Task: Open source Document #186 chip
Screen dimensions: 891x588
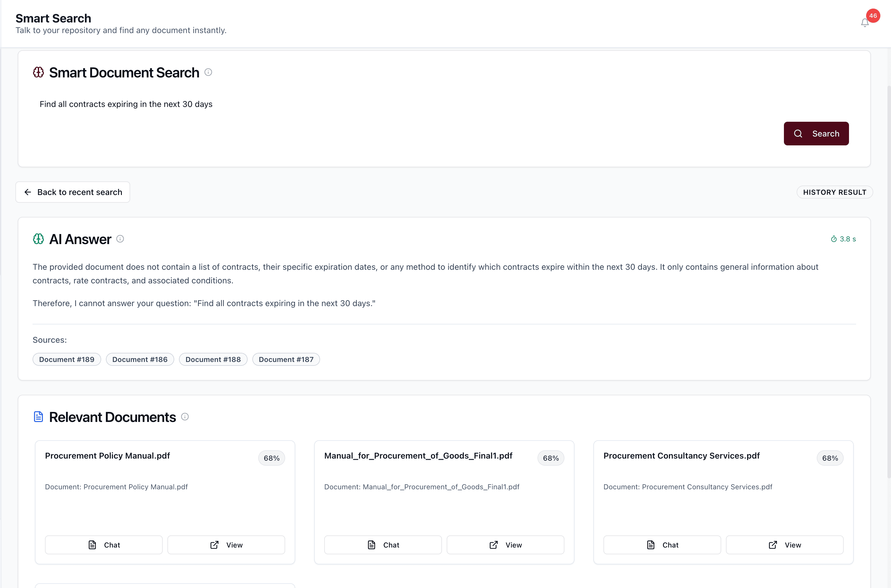Action: (140, 359)
